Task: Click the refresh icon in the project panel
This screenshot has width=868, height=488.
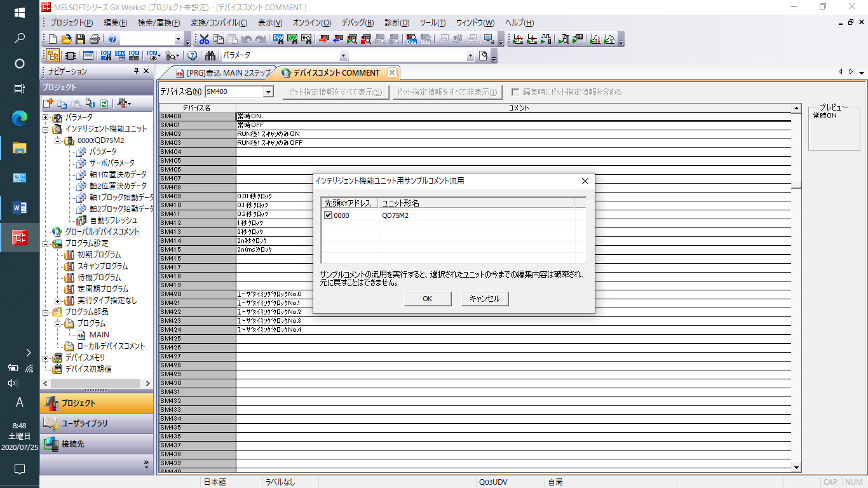Action: pos(104,104)
